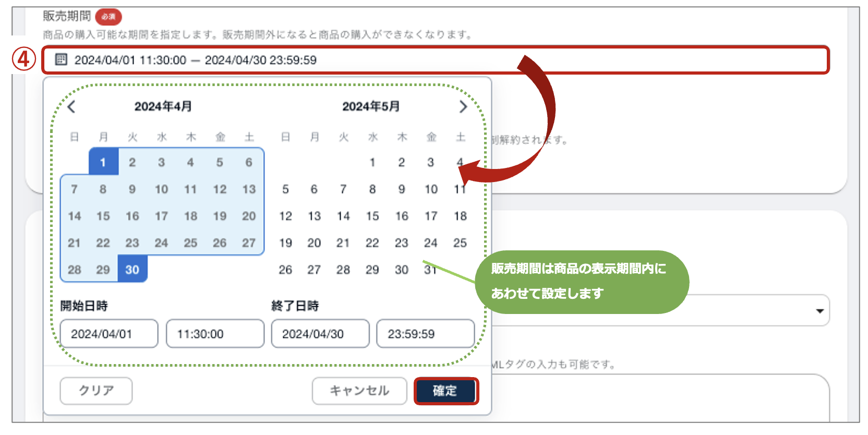Edit the start time field 11:30:00

214,334
